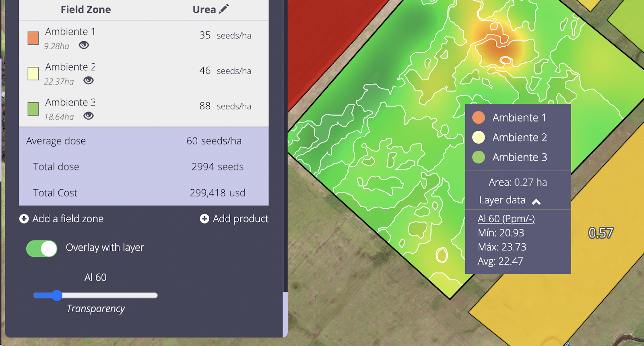Edit the 46 seeds/ha dose for Ambiente 2
644x346 pixels.
point(205,71)
